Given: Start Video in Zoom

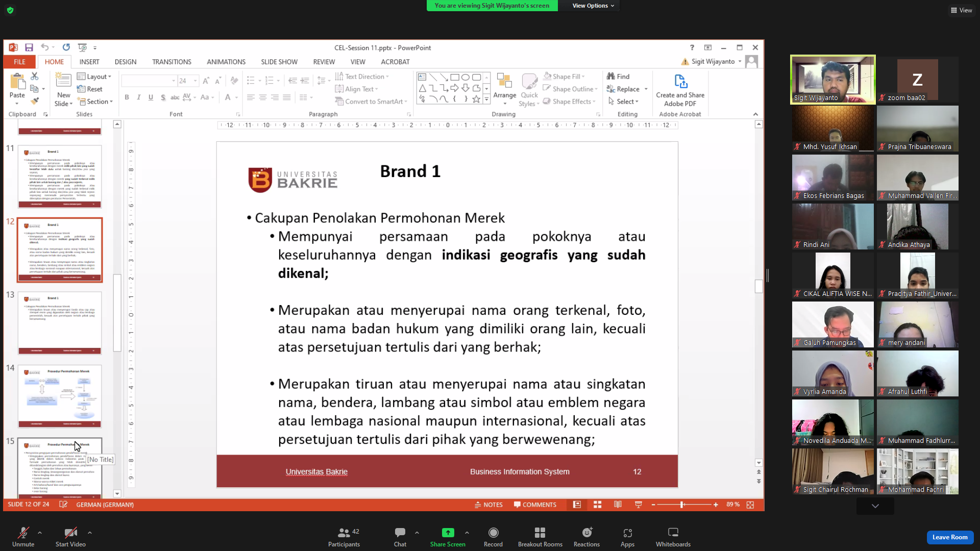Looking at the screenshot, I should click(x=70, y=537).
